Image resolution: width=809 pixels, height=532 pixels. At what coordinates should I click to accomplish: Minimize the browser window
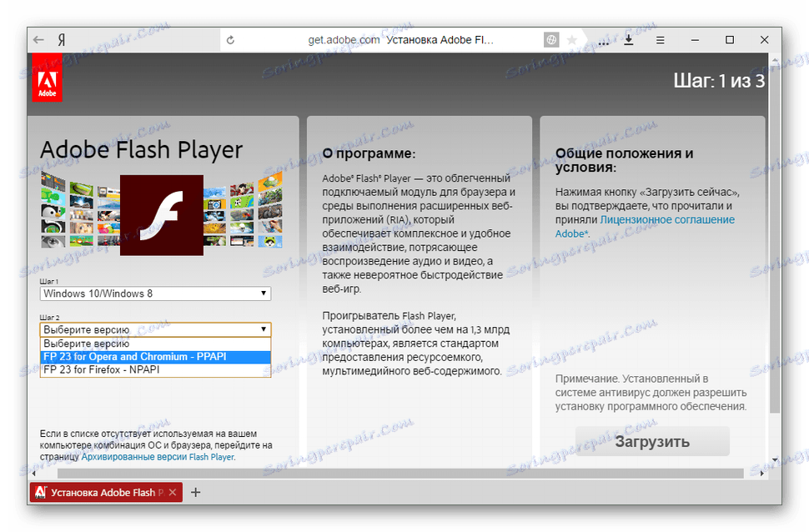pyautogui.click(x=695, y=40)
